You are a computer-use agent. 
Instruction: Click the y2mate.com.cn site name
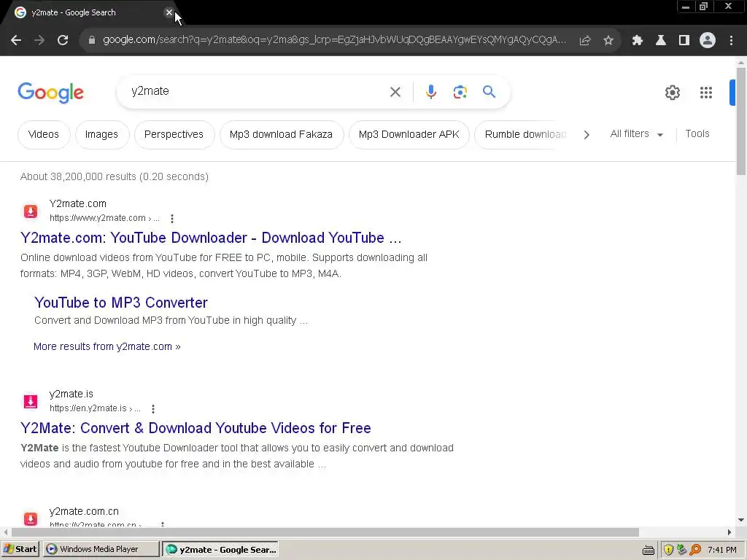click(84, 511)
